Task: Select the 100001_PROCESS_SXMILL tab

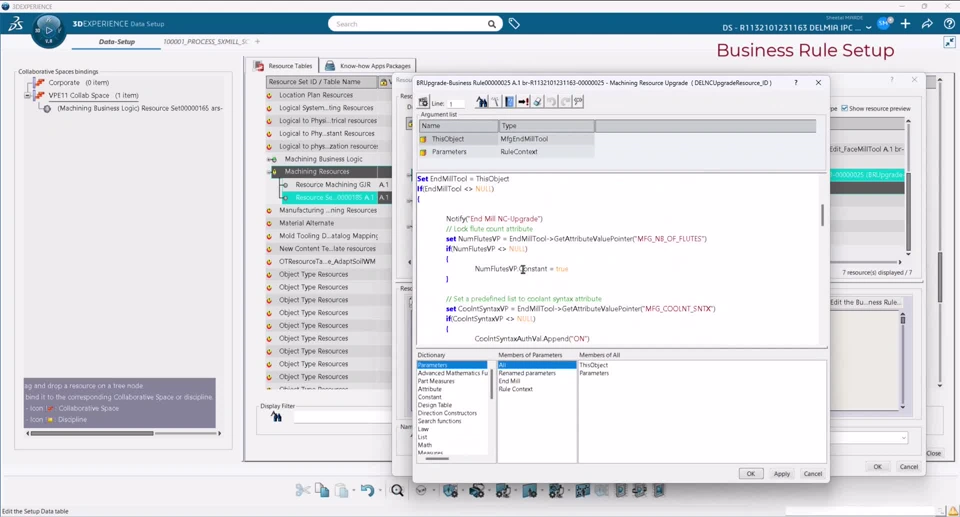Action: click(x=206, y=42)
